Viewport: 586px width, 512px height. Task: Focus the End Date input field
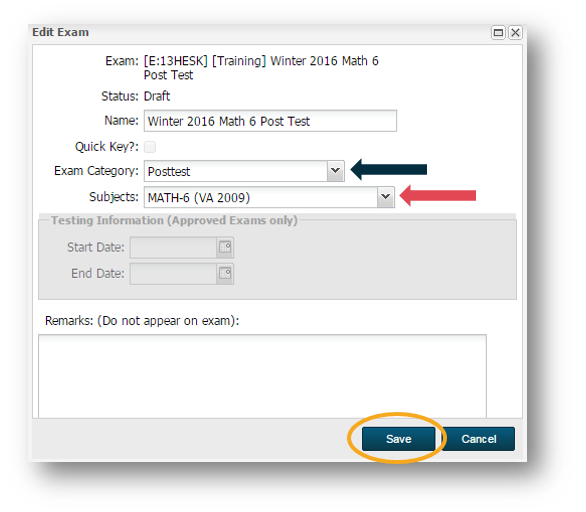tap(173, 274)
